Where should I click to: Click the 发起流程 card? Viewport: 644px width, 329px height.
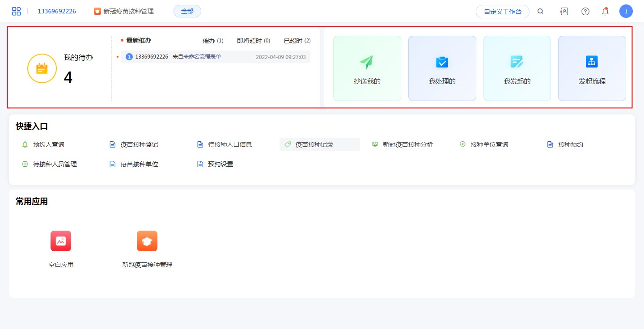click(x=592, y=68)
